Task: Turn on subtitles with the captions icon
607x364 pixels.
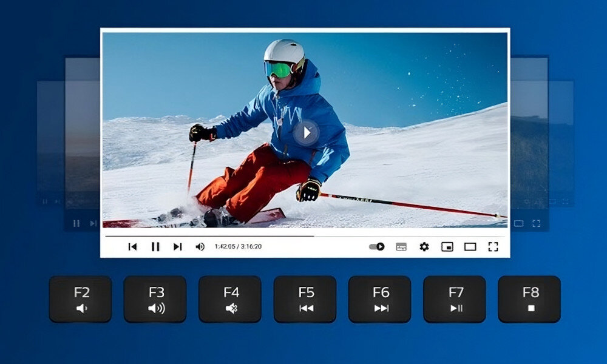Action: click(401, 247)
